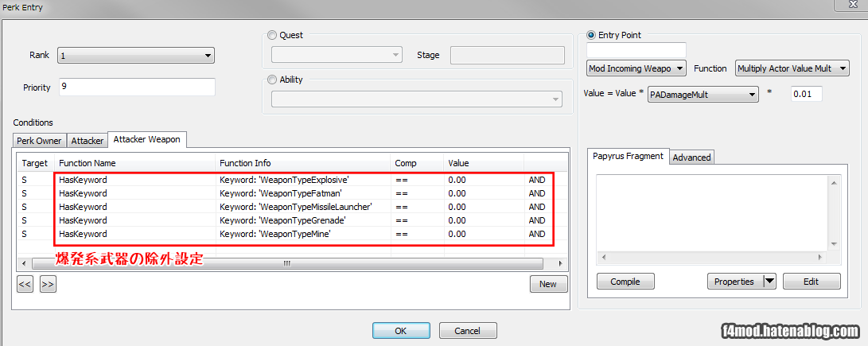Open the Quest dropdown list

[x=337, y=55]
